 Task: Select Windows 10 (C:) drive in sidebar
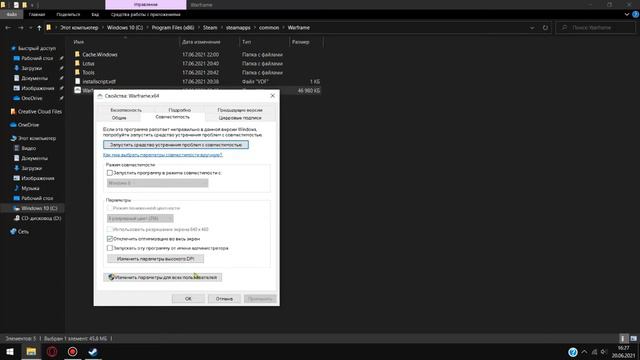[x=38, y=208]
